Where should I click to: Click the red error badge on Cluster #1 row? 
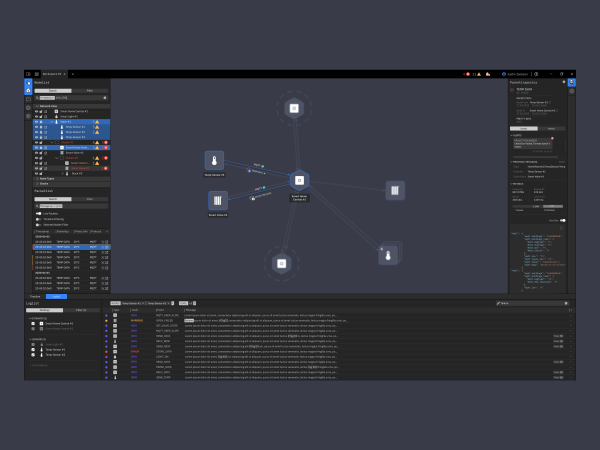pyautogui.click(x=106, y=142)
